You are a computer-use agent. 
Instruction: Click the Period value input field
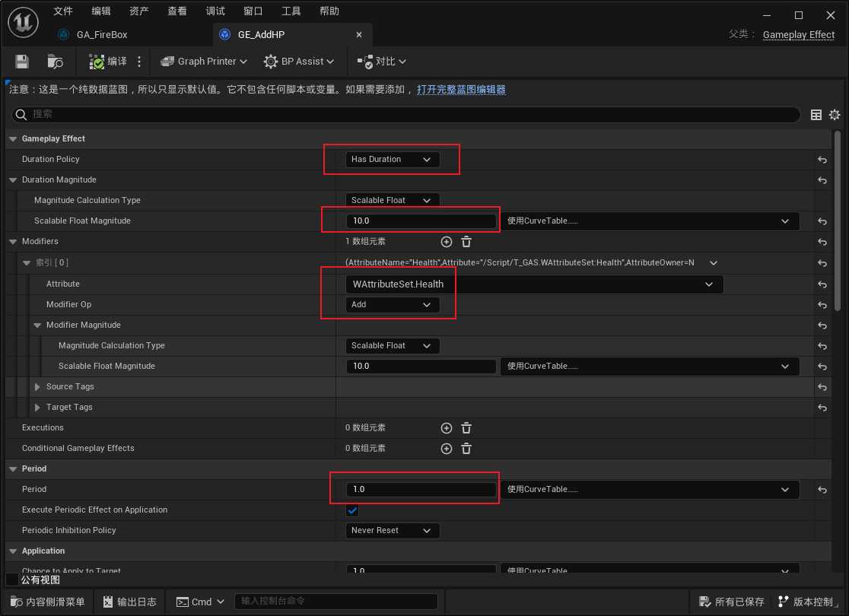[421, 490]
